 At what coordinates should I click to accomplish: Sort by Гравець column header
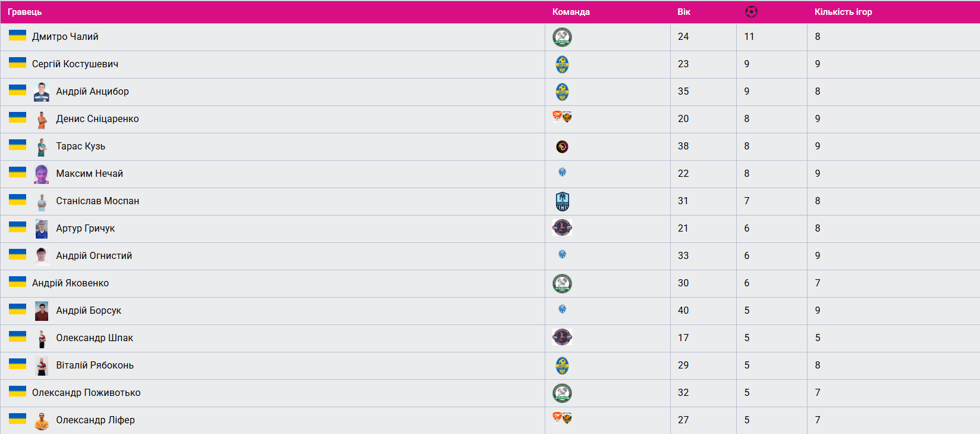click(x=24, y=12)
